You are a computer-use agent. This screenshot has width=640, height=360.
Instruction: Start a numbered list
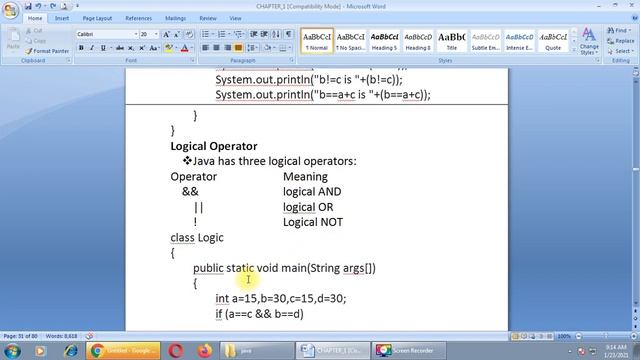(221, 34)
